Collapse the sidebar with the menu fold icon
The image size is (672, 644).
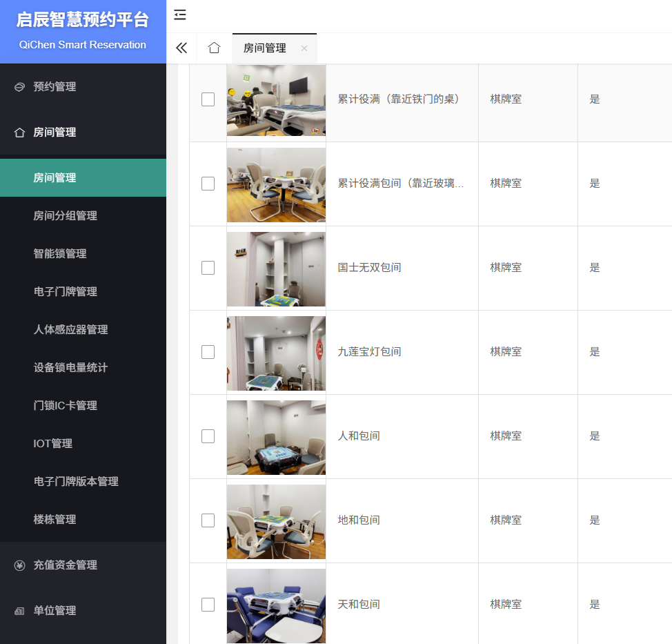click(180, 15)
